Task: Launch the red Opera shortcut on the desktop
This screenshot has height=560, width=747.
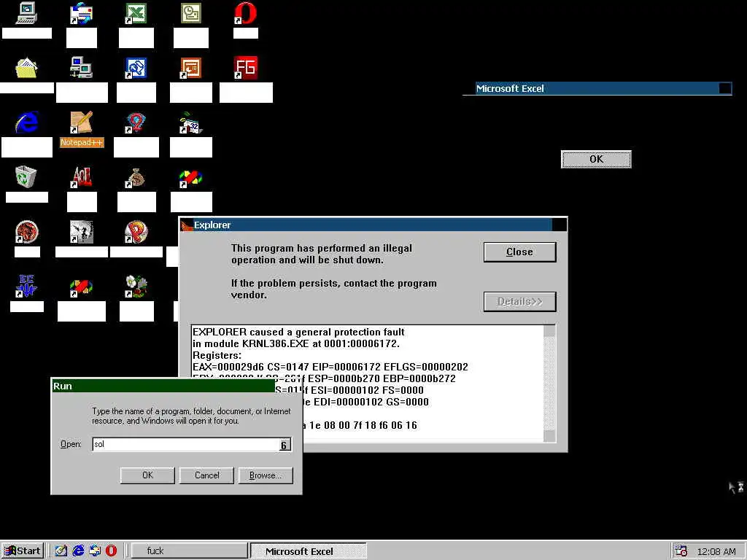Action: (245, 13)
